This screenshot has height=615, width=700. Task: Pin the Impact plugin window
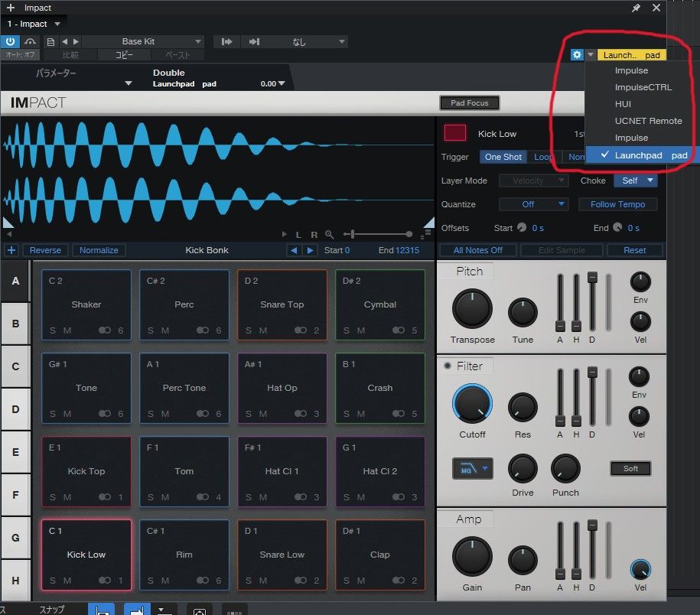pos(636,8)
